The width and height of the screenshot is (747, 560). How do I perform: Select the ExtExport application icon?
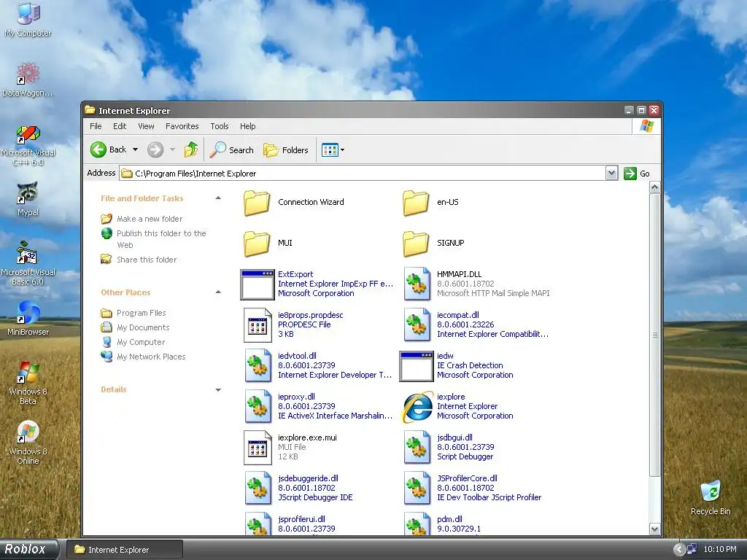258,284
